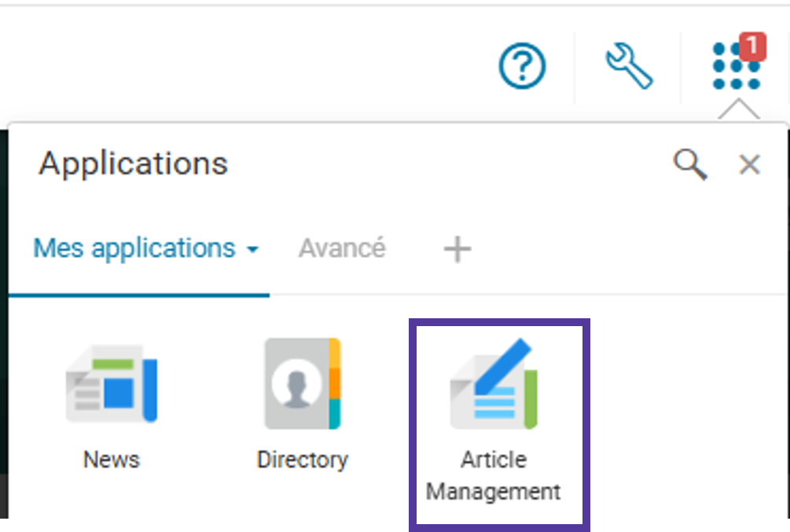This screenshot has height=532, width=790.
Task: Search applications with the magnifier icon
Action: (x=690, y=163)
